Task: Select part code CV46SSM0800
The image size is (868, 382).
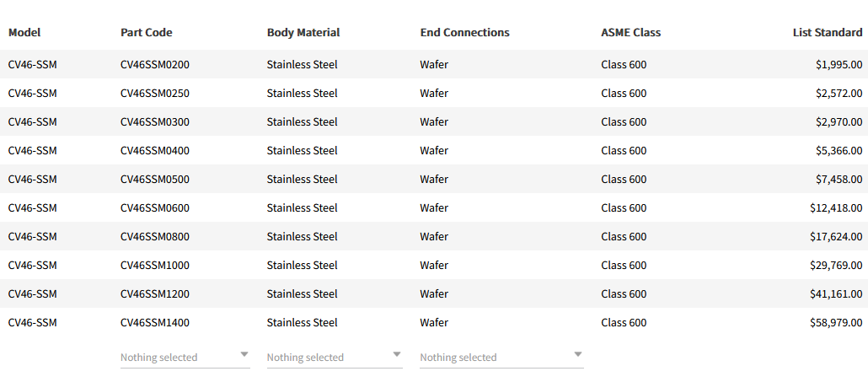Action: (155, 237)
